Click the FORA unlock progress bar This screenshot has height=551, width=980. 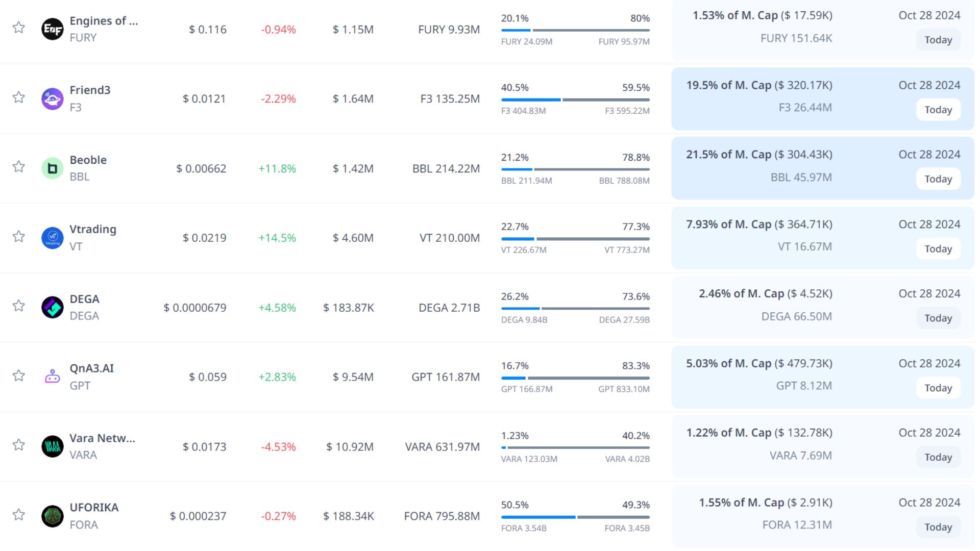coord(575,517)
